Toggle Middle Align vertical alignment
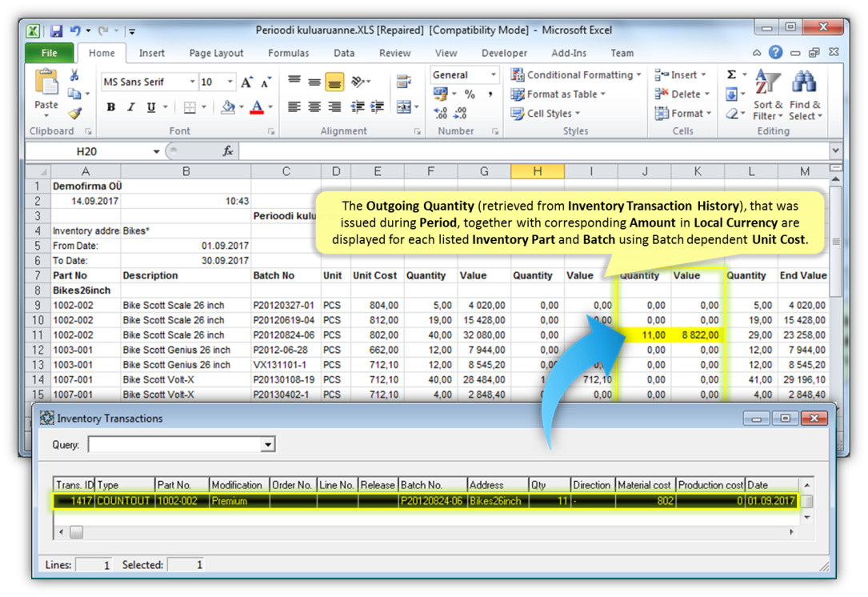The width and height of the screenshot is (868, 597). coord(314,82)
